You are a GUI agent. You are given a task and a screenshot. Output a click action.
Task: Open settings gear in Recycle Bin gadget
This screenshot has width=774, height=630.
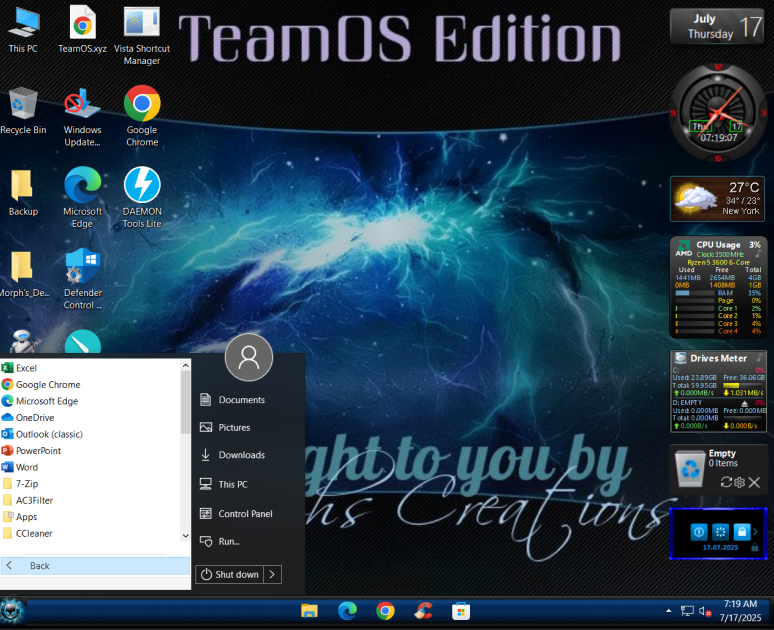739,482
